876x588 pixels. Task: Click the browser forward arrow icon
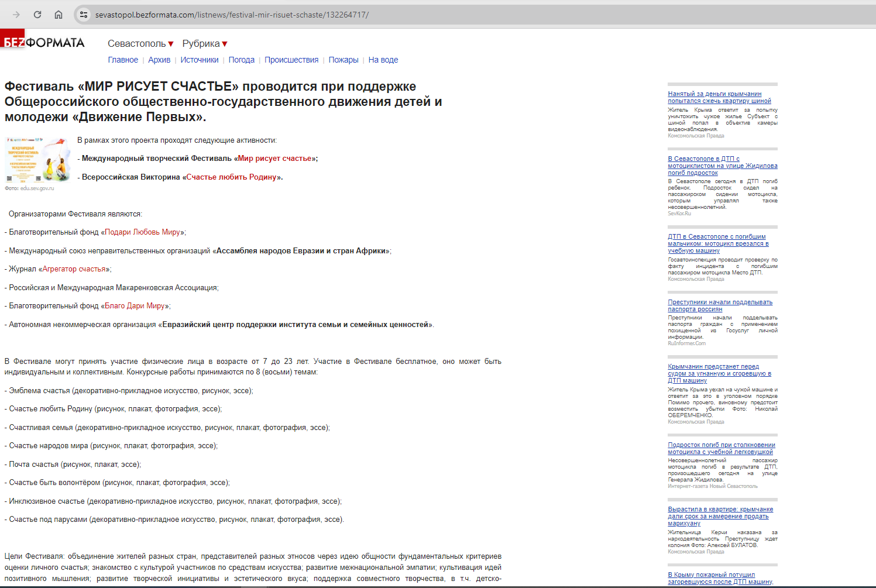coord(16,15)
